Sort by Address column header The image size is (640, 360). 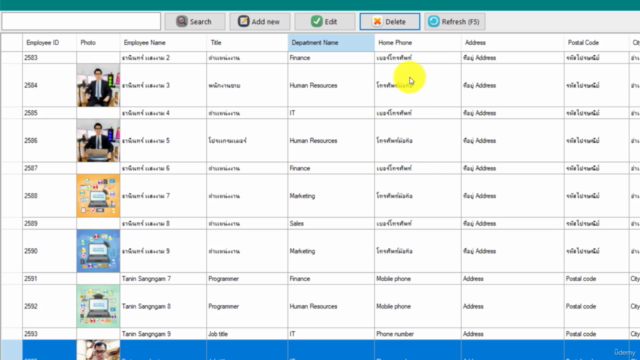[513, 42]
